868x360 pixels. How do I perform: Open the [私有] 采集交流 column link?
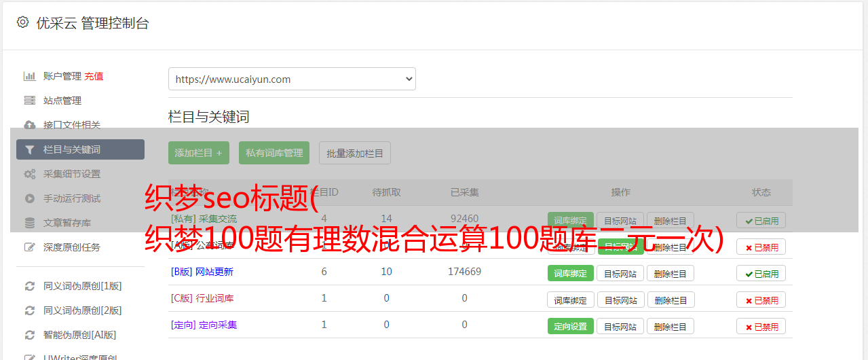coord(204,219)
